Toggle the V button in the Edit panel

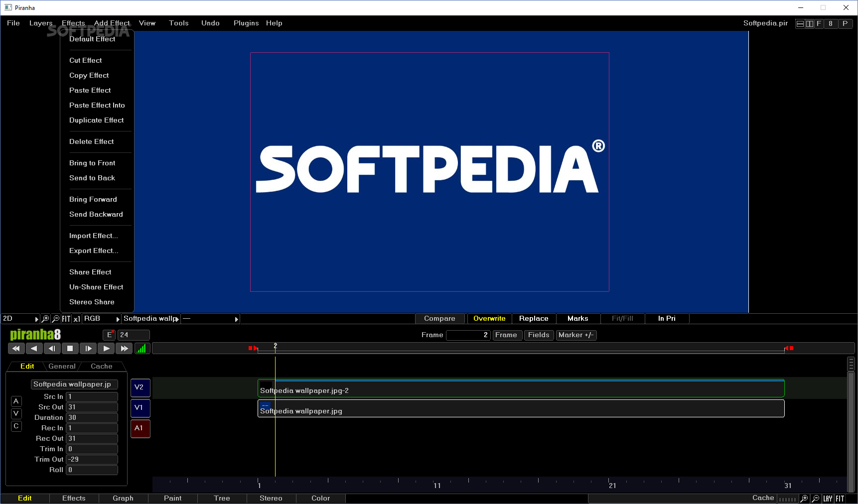16,414
